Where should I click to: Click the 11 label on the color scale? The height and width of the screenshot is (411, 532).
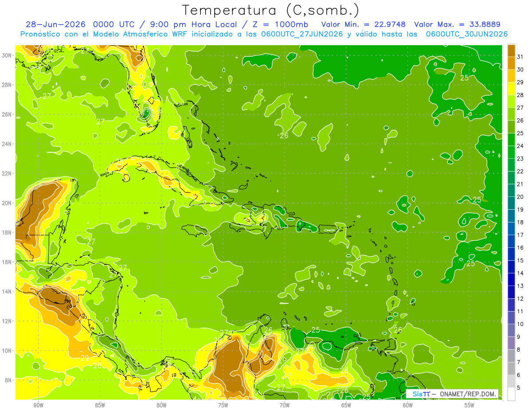point(520,312)
